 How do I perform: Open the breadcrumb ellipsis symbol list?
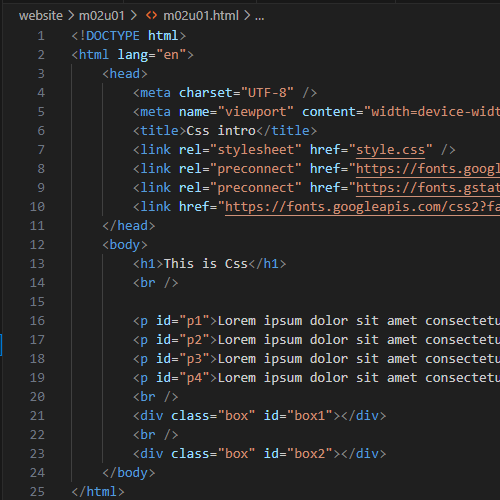coord(259,16)
